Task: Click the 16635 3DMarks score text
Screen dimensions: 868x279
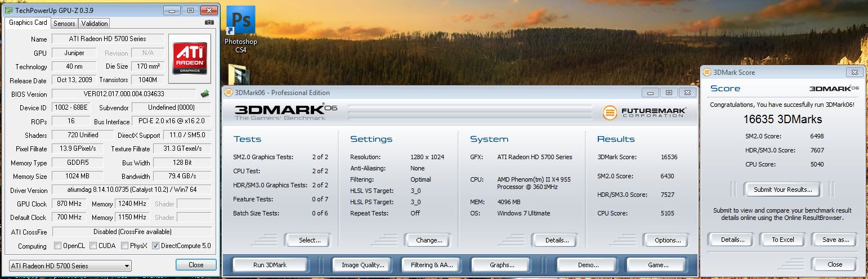Action: point(782,119)
